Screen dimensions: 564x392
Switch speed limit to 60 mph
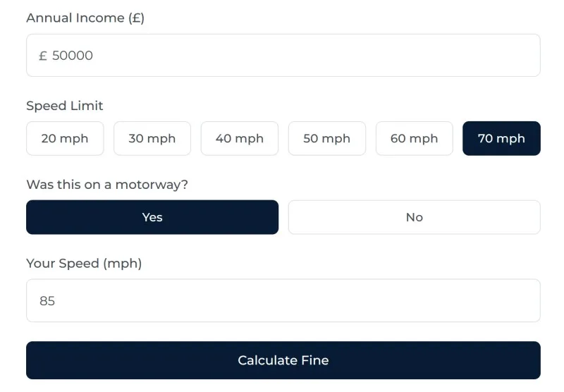pos(415,138)
